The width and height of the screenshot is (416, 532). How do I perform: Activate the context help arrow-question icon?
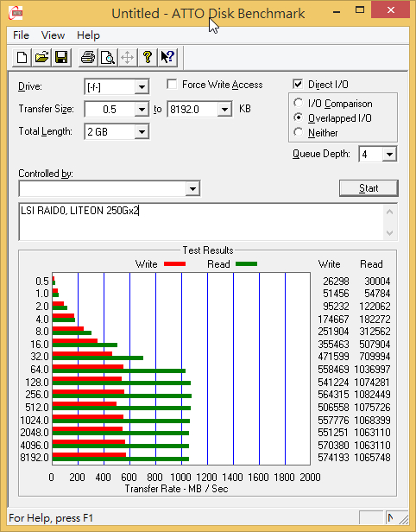(x=167, y=57)
